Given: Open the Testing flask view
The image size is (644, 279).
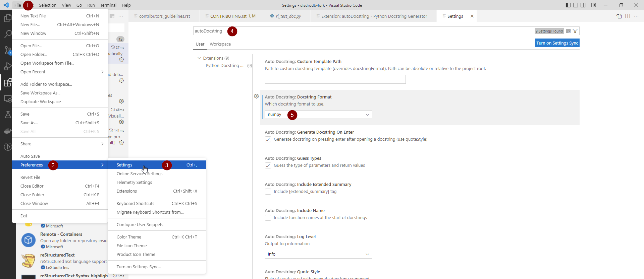Looking at the screenshot, I should point(7,115).
